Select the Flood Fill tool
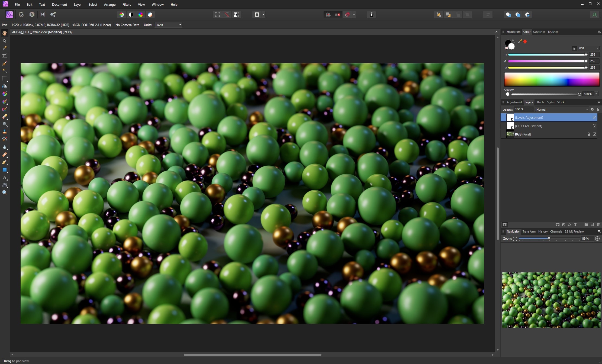This screenshot has height=364, width=602. [x=5, y=86]
